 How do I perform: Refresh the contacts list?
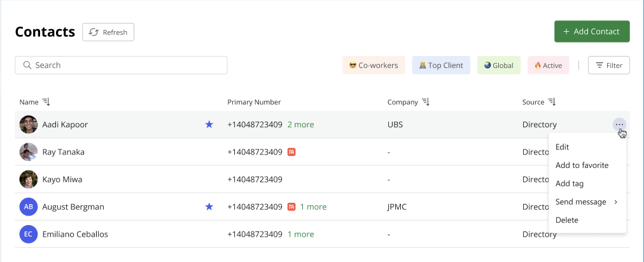point(108,32)
